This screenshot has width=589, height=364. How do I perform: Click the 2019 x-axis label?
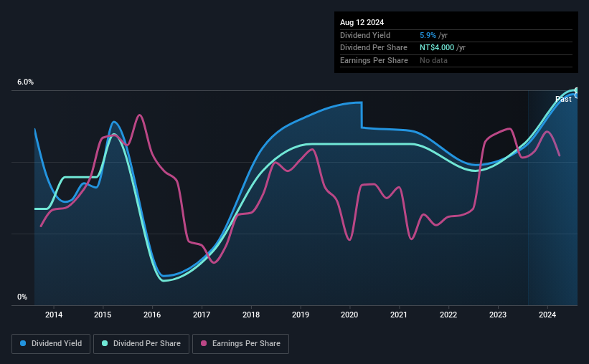click(301, 315)
